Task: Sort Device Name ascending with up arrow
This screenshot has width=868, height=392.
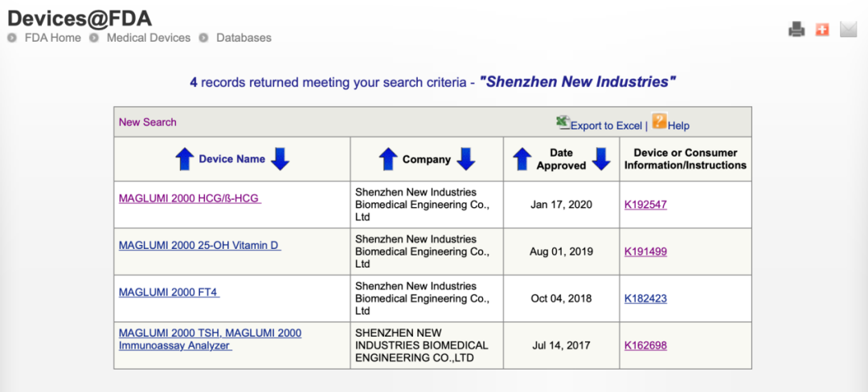Action: click(184, 159)
